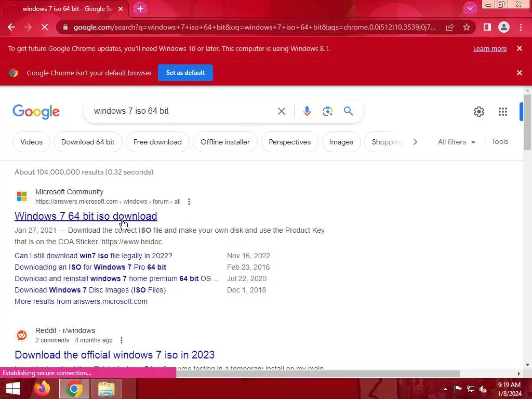Go to Google home via logo
This screenshot has height=399, width=532.
(x=36, y=112)
